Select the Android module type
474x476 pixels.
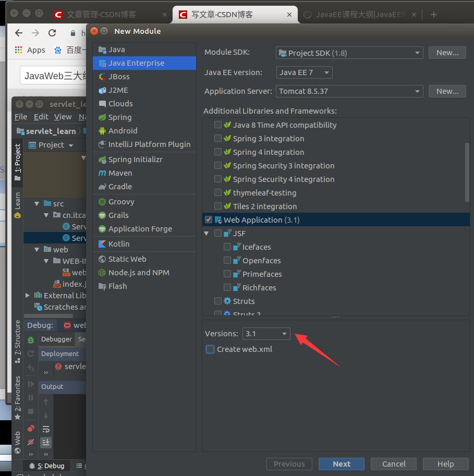(x=144, y=130)
